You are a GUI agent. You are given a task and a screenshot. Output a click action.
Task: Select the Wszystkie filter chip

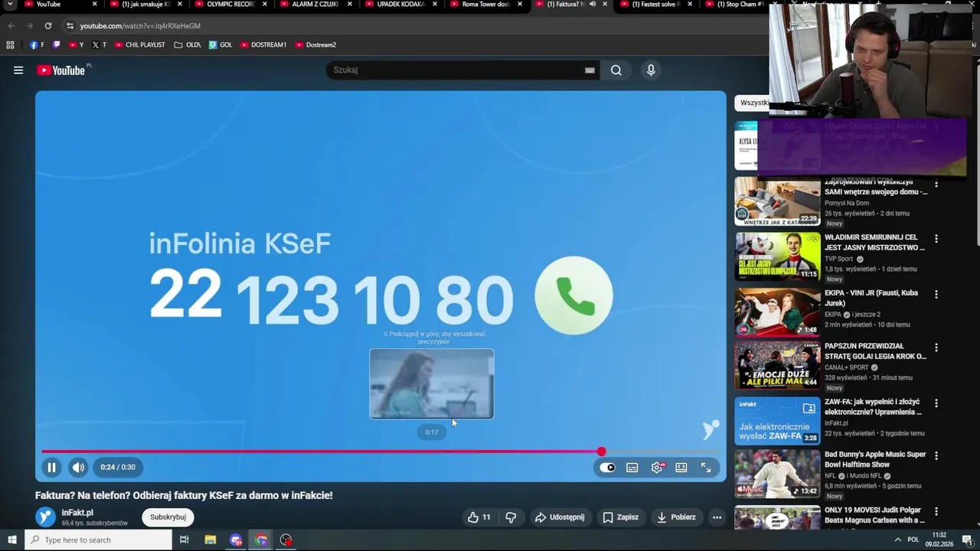coord(753,103)
